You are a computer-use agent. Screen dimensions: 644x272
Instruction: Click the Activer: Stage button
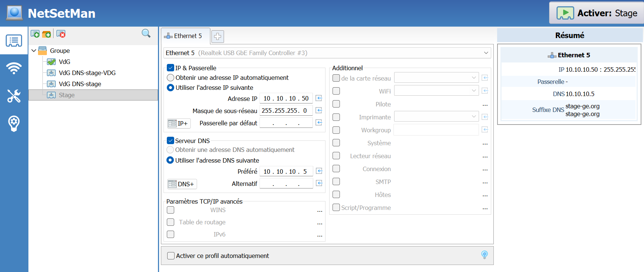pos(597,13)
